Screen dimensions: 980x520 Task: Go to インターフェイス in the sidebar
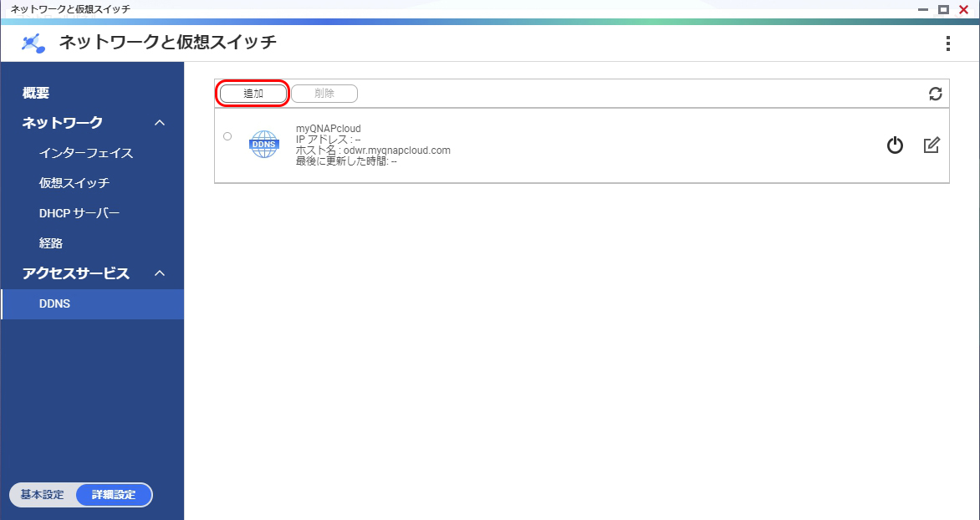click(86, 153)
